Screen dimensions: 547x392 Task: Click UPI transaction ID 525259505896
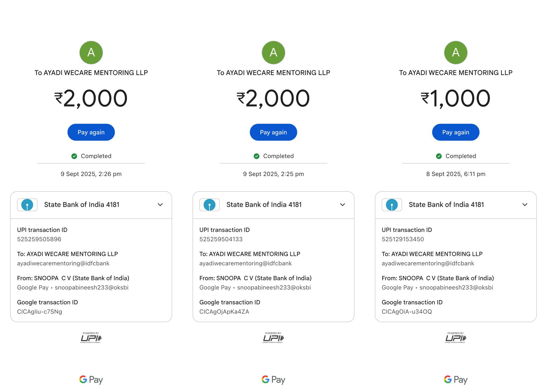(x=39, y=239)
